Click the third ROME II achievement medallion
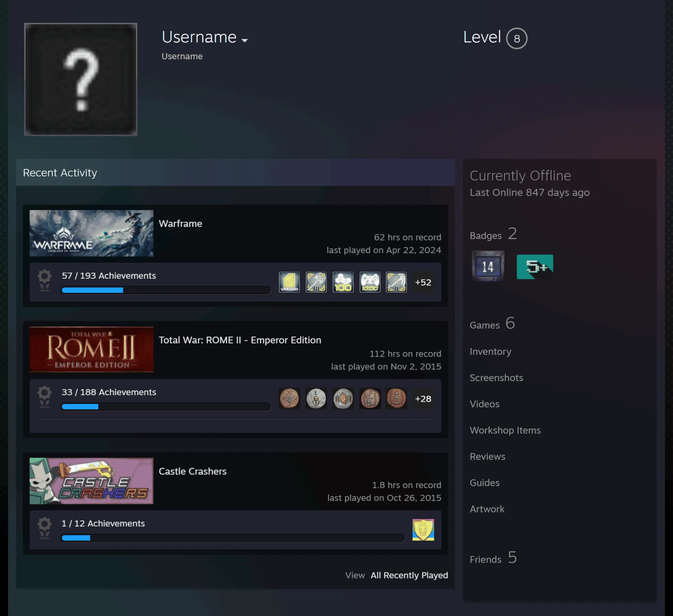This screenshot has width=673, height=616. tap(343, 398)
